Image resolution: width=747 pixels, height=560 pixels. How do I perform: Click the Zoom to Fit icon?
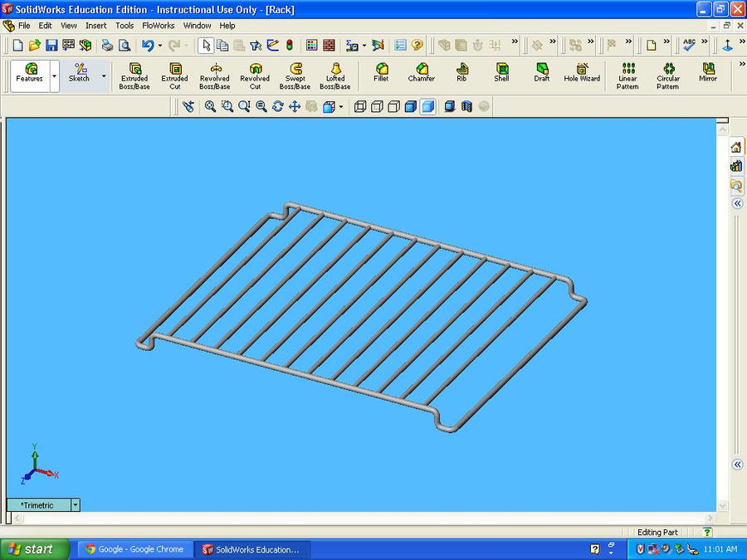tap(210, 106)
